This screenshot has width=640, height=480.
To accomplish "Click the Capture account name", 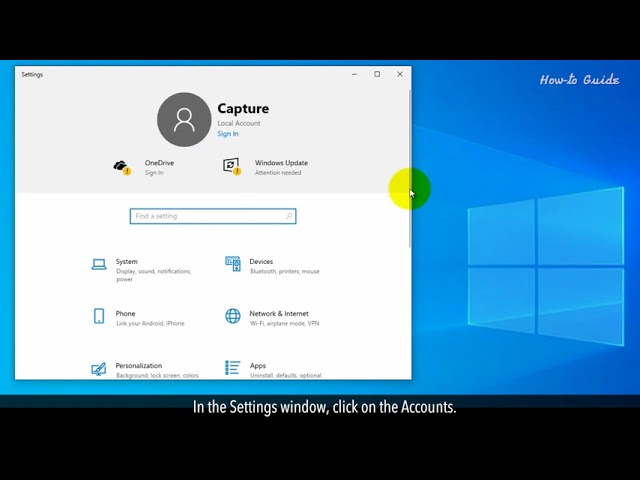I will click(x=243, y=109).
